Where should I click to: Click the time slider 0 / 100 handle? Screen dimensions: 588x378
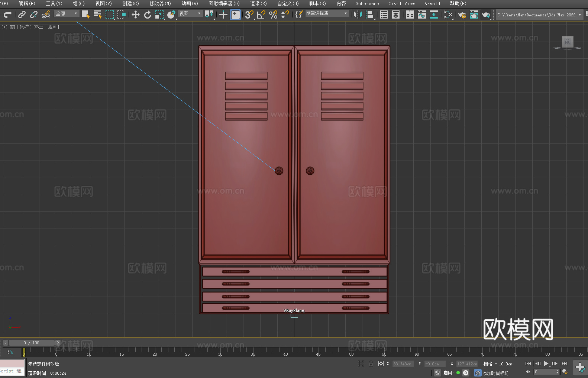[x=32, y=343]
